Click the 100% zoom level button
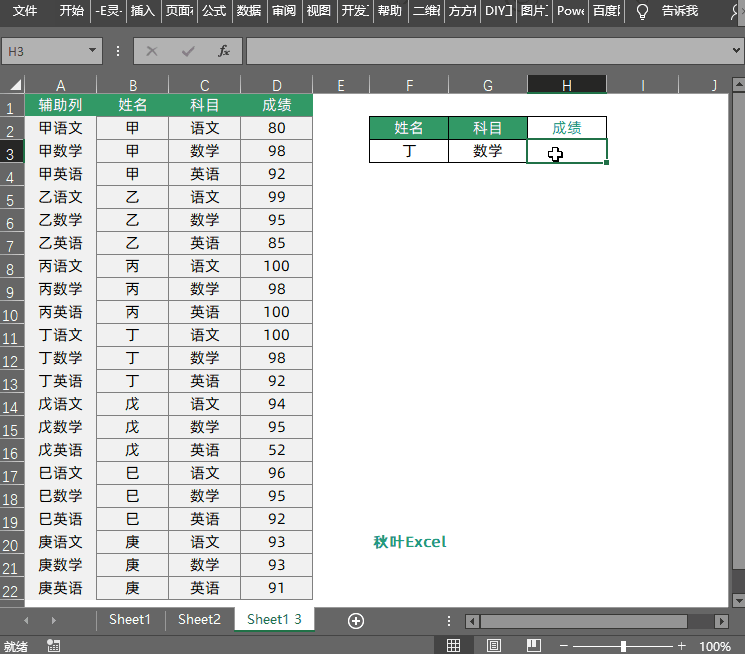Screen dimensions: 745x654 point(715,646)
